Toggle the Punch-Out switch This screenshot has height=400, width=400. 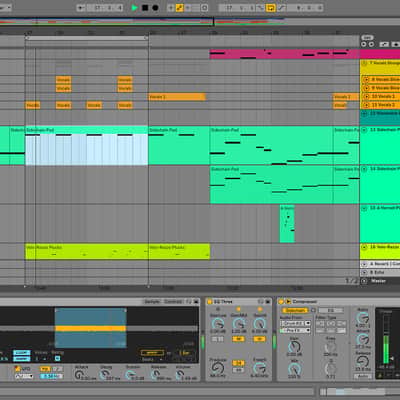281,7
